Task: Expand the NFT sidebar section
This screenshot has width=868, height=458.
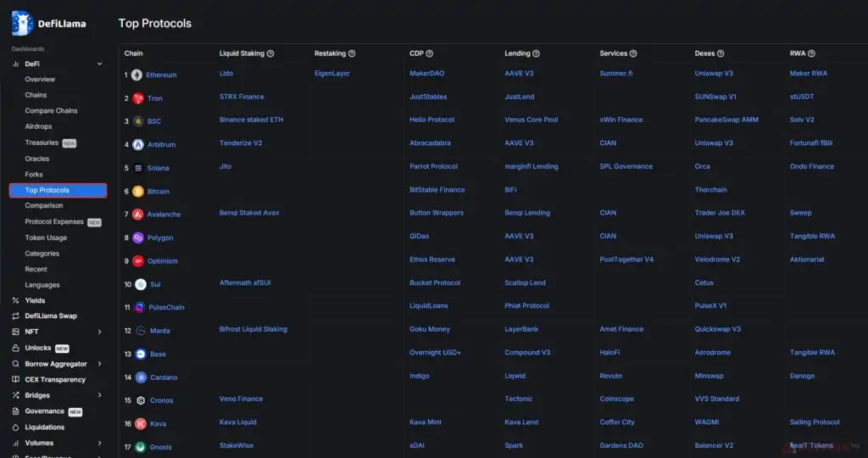Action: coord(100,332)
